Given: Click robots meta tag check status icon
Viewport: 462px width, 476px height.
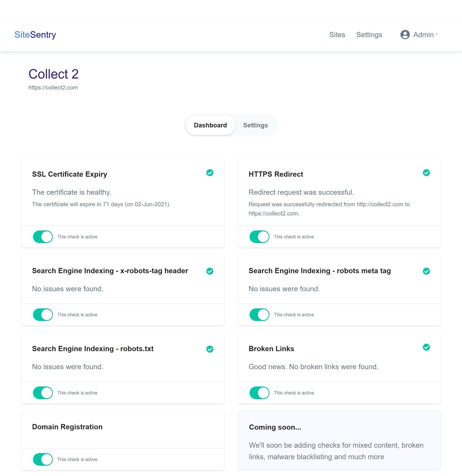Looking at the screenshot, I should click(426, 271).
